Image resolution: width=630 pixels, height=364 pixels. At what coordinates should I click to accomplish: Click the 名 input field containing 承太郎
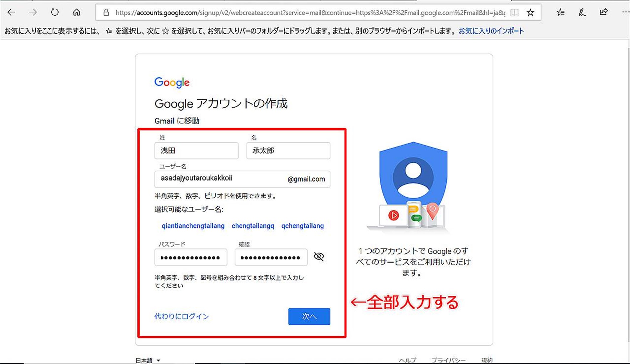[x=288, y=151]
